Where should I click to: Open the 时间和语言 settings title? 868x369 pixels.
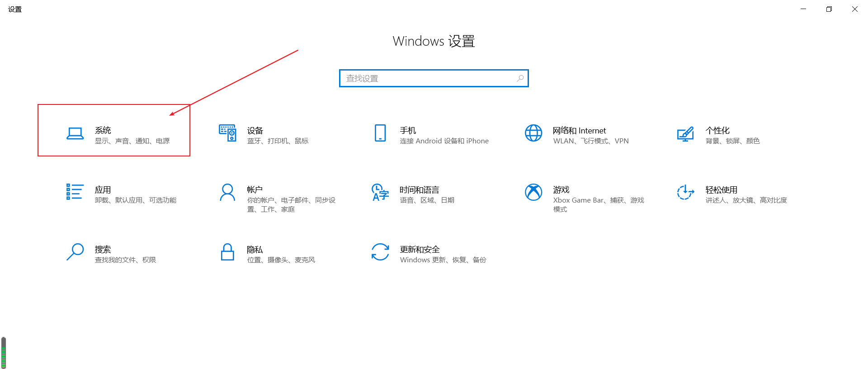419,189
